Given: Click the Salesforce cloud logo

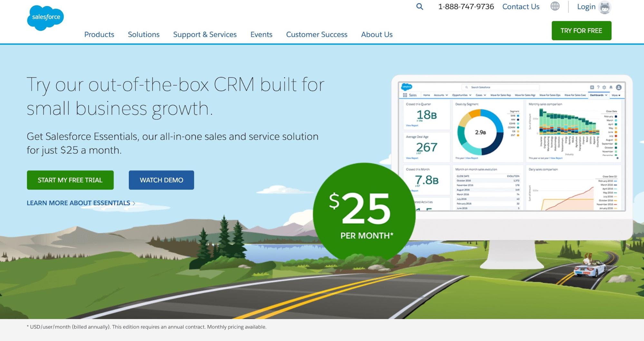Looking at the screenshot, I should click(x=45, y=18).
